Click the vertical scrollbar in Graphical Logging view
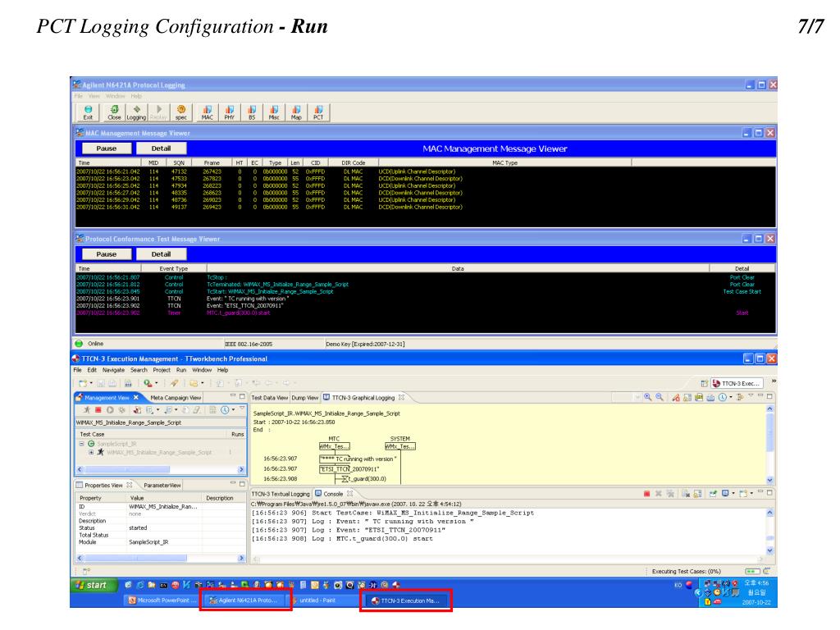Image resolution: width=840 pixels, height=630 pixels. [x=769, y=444]
